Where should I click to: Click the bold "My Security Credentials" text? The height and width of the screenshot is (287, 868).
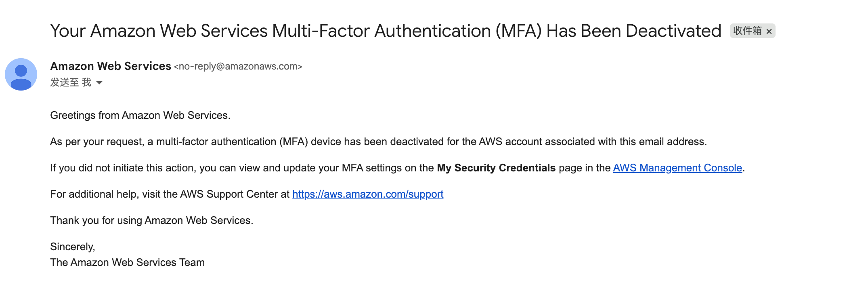(496, 168)
